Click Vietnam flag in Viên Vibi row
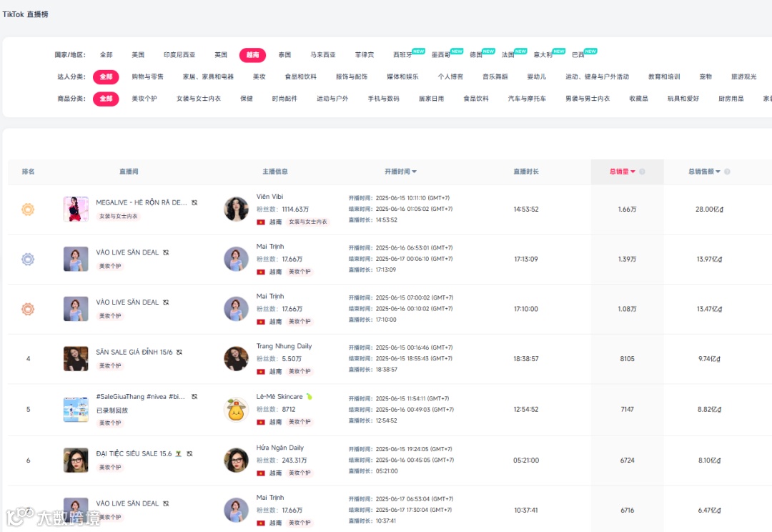This screenshot has width=772, height=532. (261, 222)
